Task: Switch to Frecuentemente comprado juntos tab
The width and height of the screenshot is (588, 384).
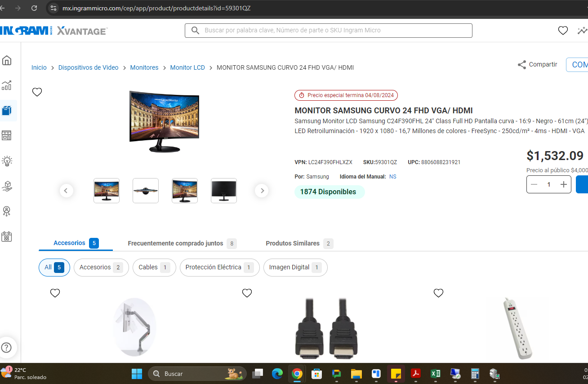Action: click(182, 243)
